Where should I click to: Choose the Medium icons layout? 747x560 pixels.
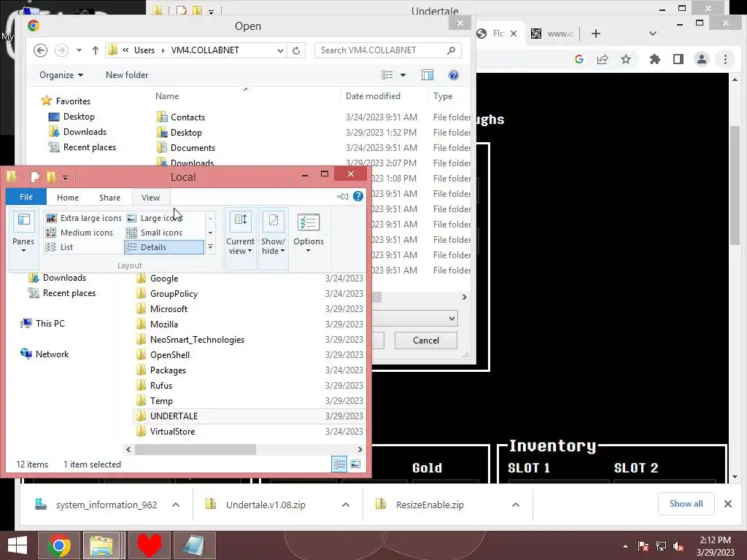coord(79,233)
